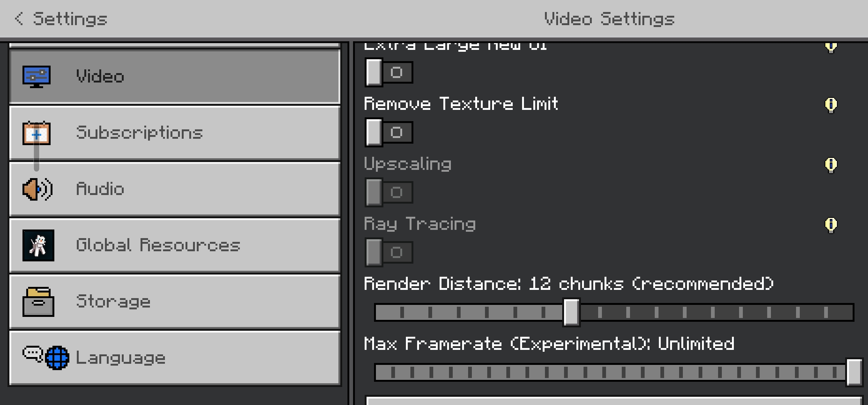Click the Render Distance slider handle
Screen dimensions: 868x405
pyautogui.click(x=571, y=312)
